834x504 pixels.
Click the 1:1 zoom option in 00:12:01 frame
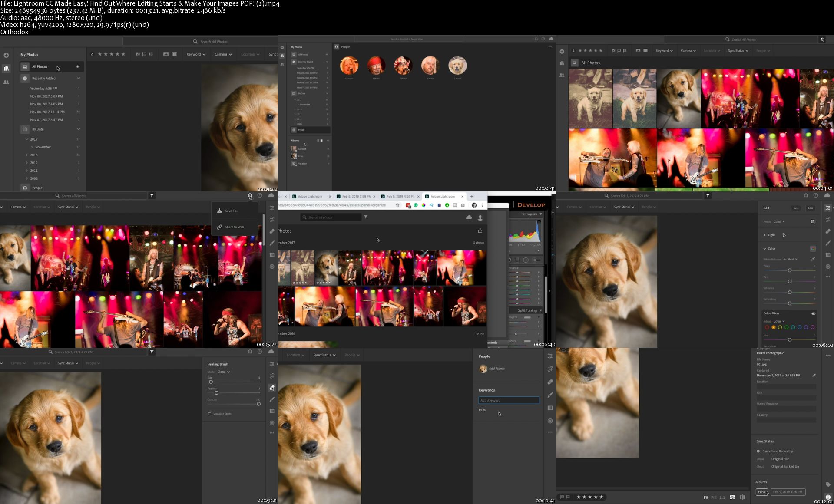[722, 497]
